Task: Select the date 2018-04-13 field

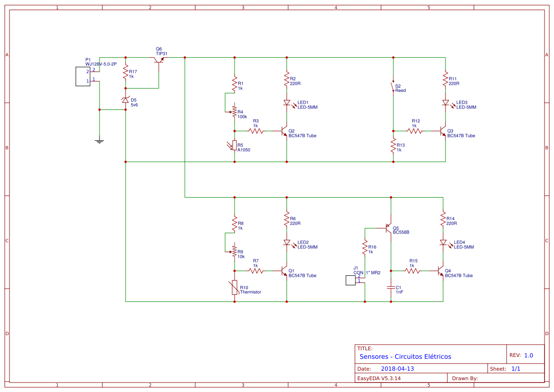Action: 398,368
